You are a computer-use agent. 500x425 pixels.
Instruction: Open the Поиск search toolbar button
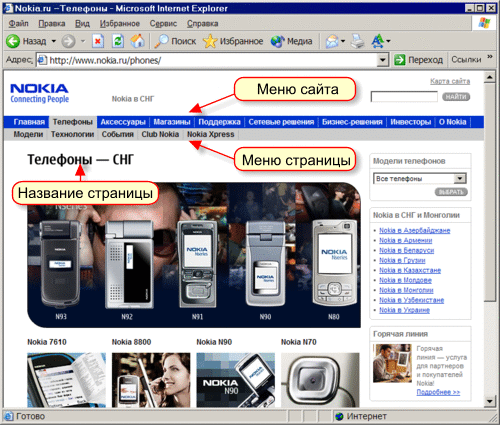coord(176,41)
